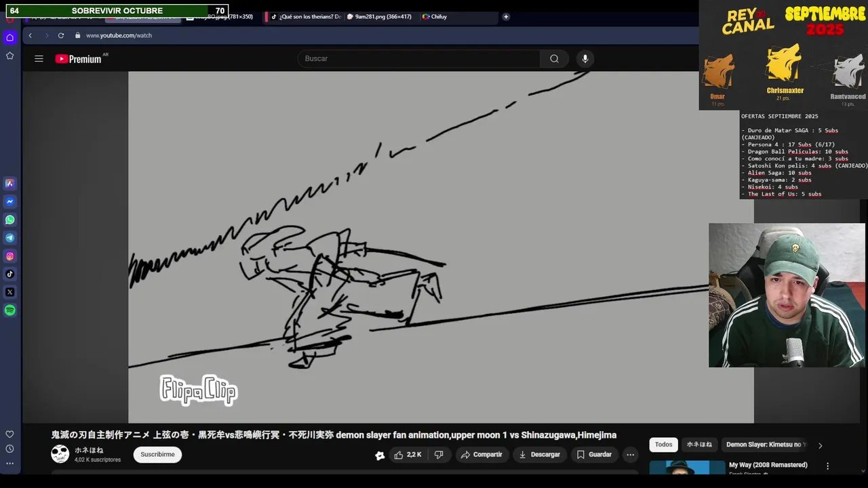Open WhatsApp in Opera sidebar
Viewport: 868px width, 488px height.
pos(9,220)
